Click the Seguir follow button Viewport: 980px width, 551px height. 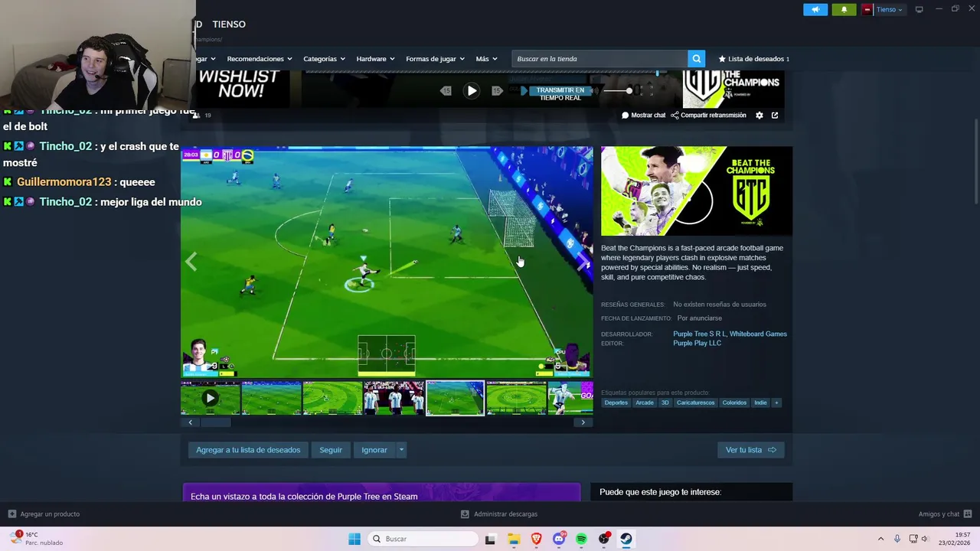[x=331, y=450]
